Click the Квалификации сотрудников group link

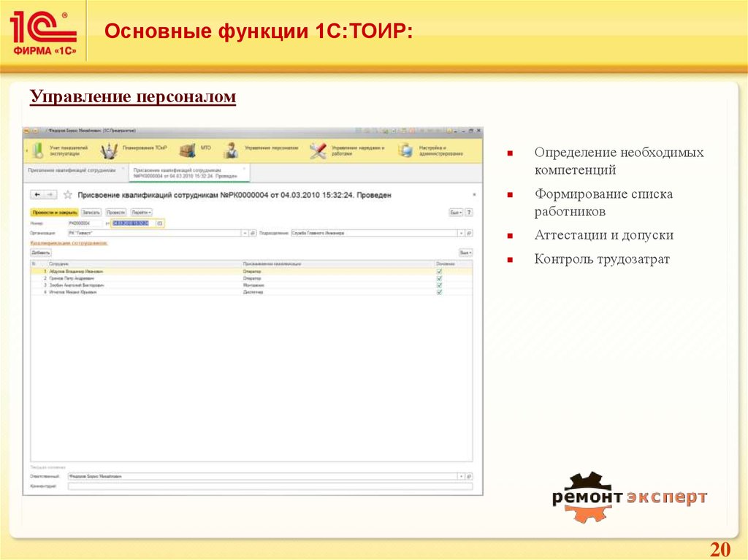69,243
